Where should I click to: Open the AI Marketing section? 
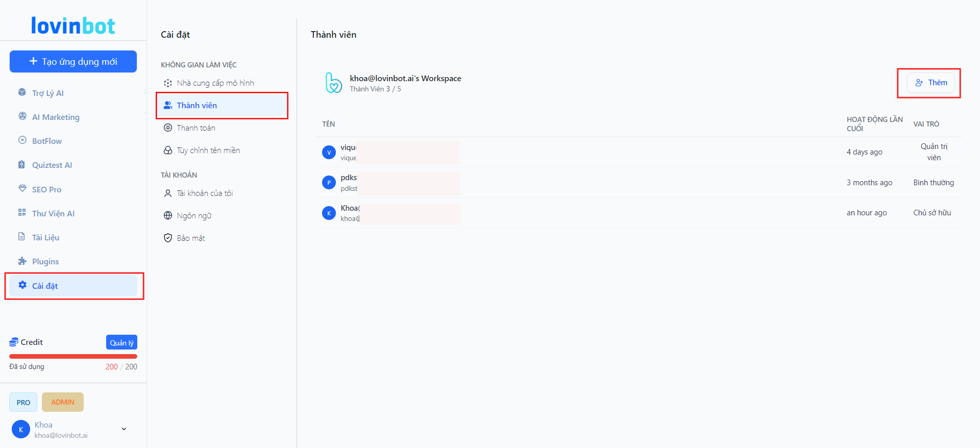click(x=55, y=117)
